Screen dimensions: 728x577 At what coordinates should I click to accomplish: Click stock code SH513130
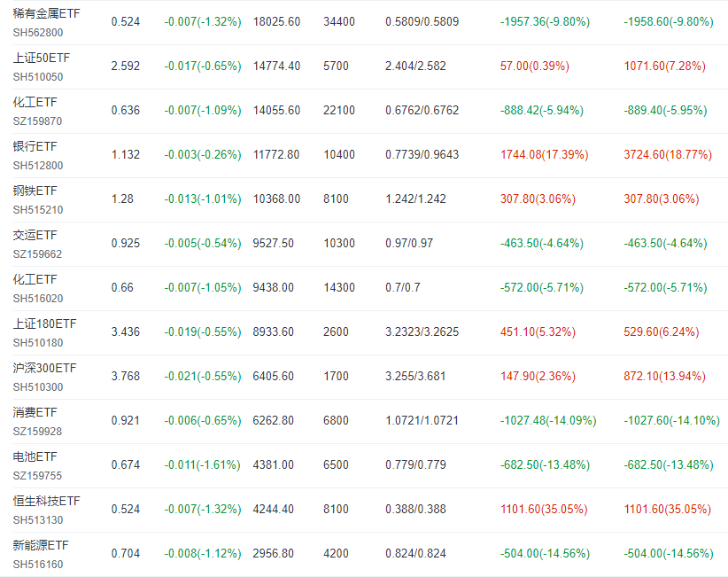click(38, 520)
